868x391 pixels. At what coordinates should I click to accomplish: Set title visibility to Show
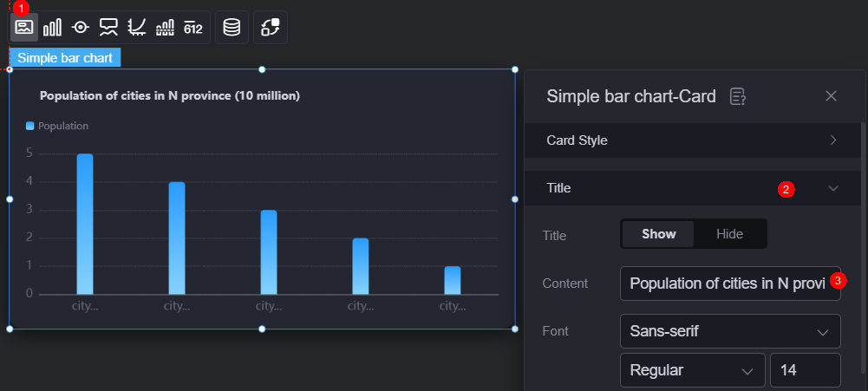pyautogui.click(x=658, y=234)
